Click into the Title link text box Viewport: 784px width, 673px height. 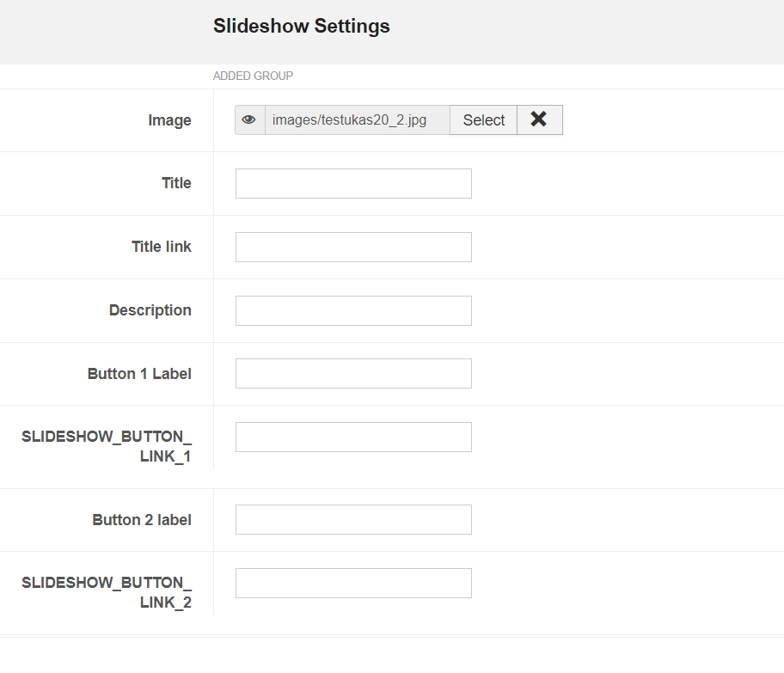click(353, 247)
